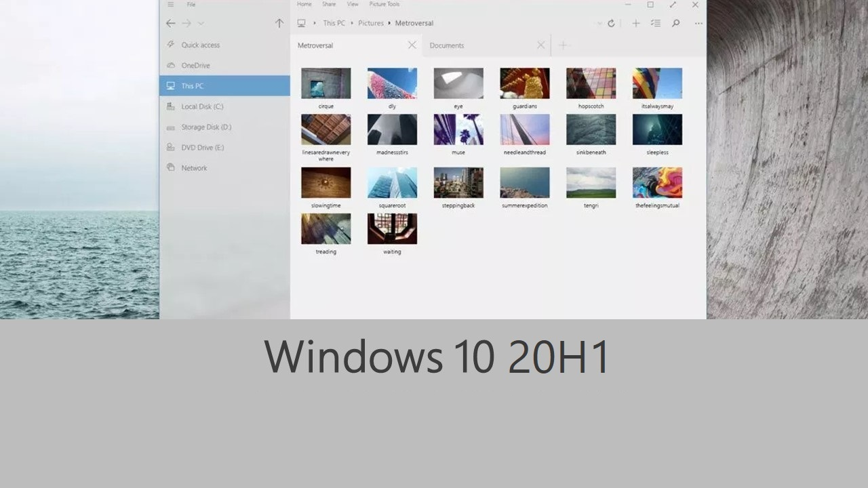Close the Metroversal tab
This screenshot has width=868, height=488.
pos(412,45)
